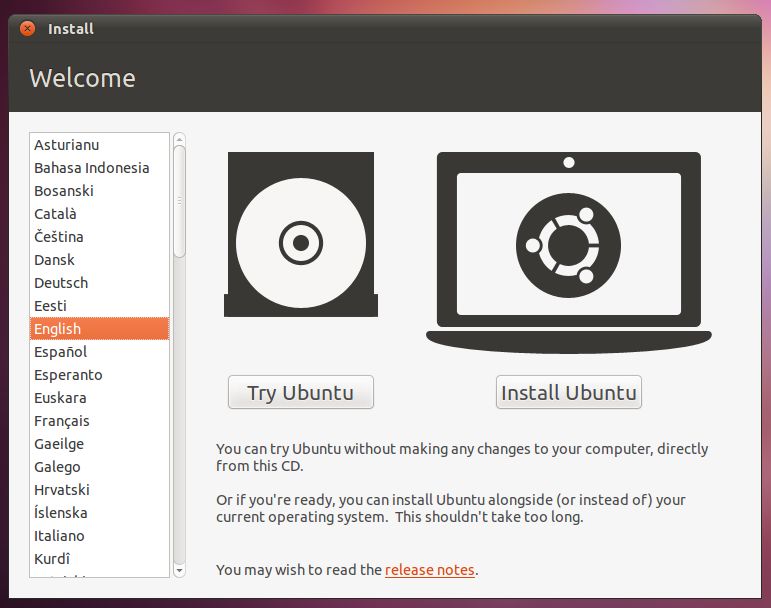Choose Íslenska from the list

[x=99, y=513]
